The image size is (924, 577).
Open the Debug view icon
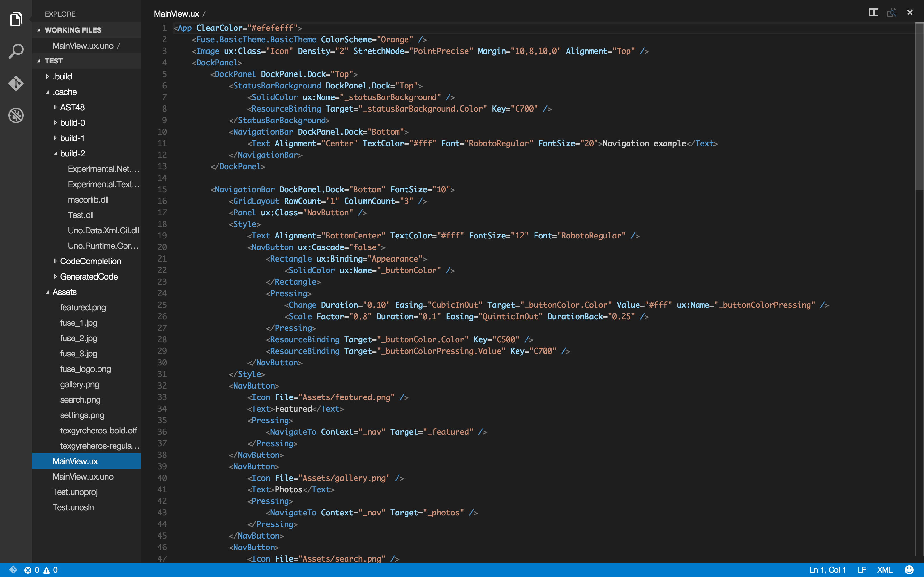[16, 115]
